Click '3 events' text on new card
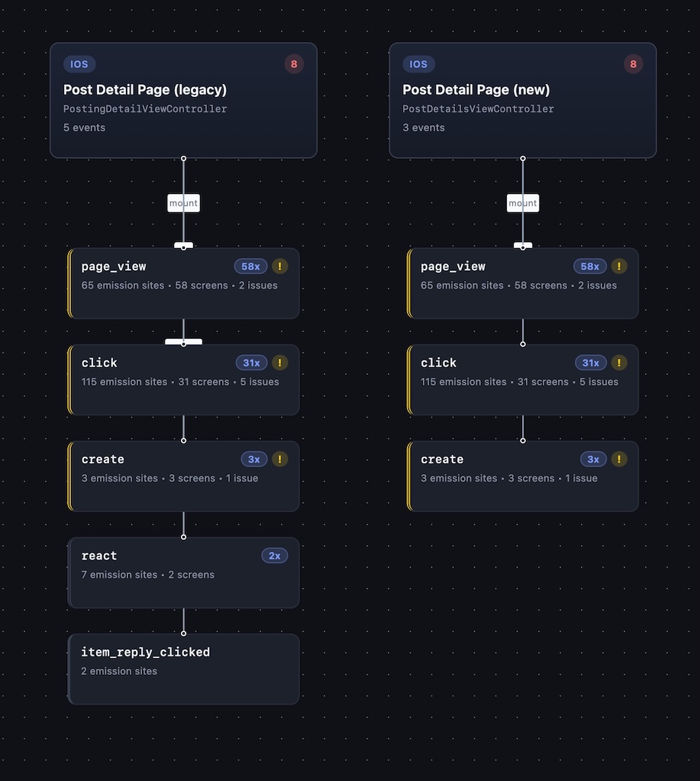Viewport: 700px width, 781px height. [424, 127]
